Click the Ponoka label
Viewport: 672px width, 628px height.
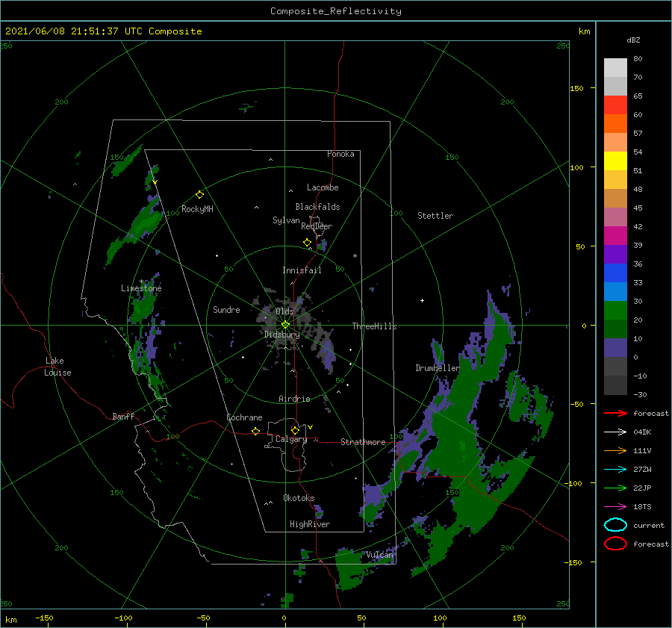pos(340,154)
